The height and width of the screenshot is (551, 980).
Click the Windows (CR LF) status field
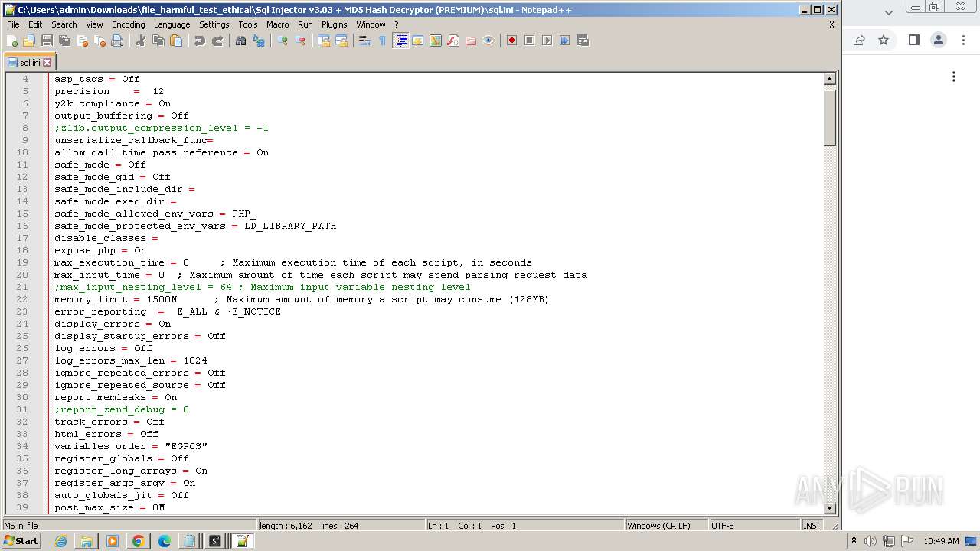click(x=666, y=526)
